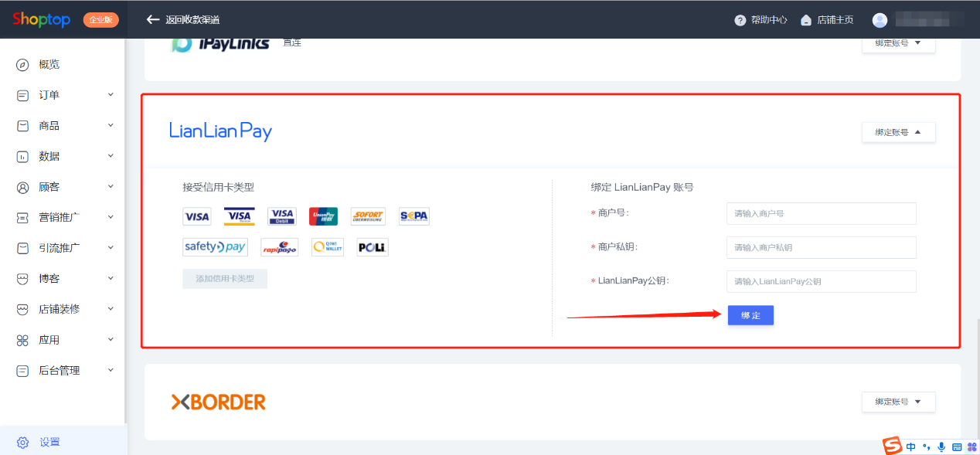The width and height of the screenshot is (980, 455).
Task: Click the UnionPay card logo
Action: (323, 216)
